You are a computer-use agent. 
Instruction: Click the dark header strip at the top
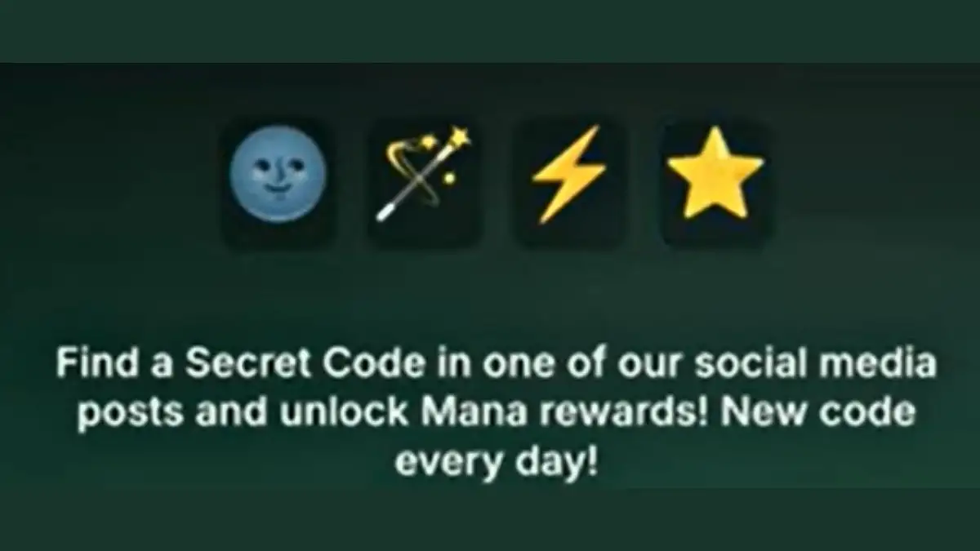point(490,31)
